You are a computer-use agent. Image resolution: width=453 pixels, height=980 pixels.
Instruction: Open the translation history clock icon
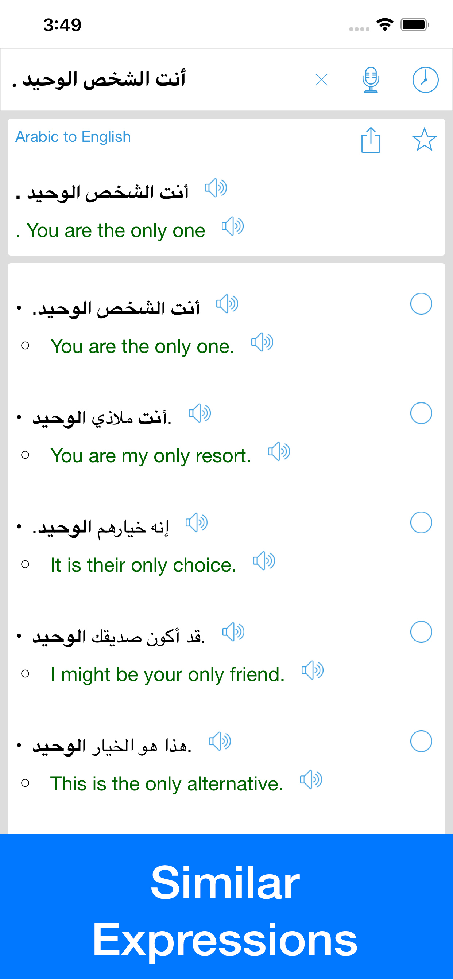click(425, 80)
